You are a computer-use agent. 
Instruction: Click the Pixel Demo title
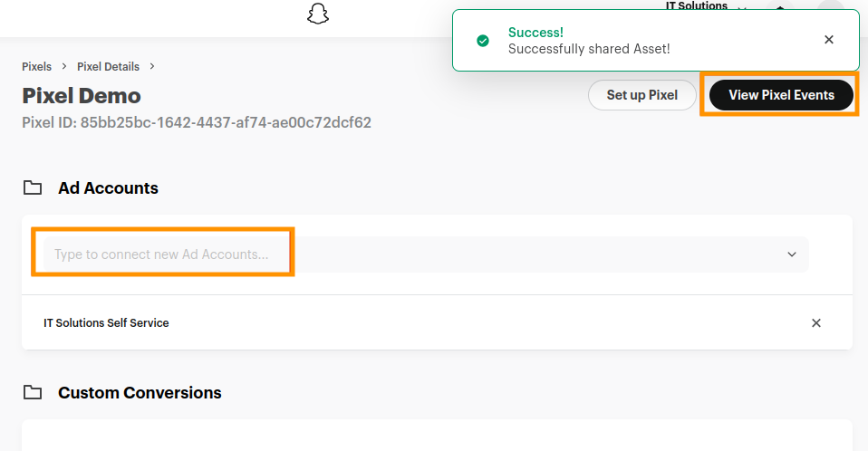click(82, 95)
